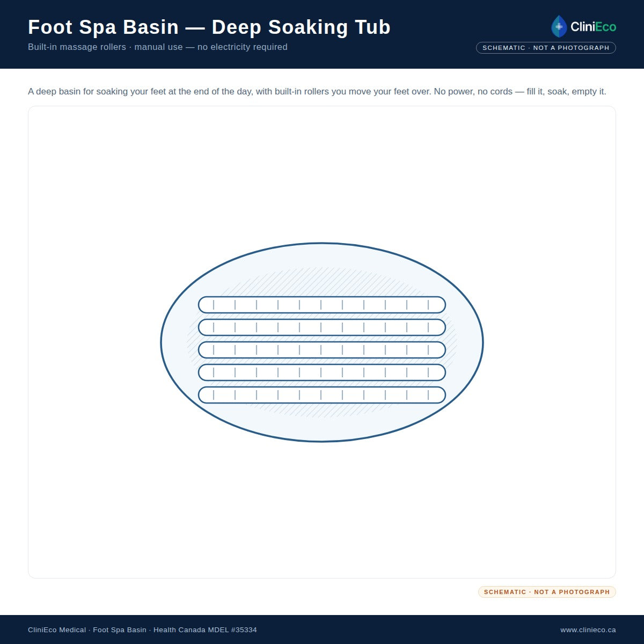Image resolution: width=644 pixels, height=644 pixels.
Task: Click the orange Schematic Not a Photograph badge
Action: [547, 592]
